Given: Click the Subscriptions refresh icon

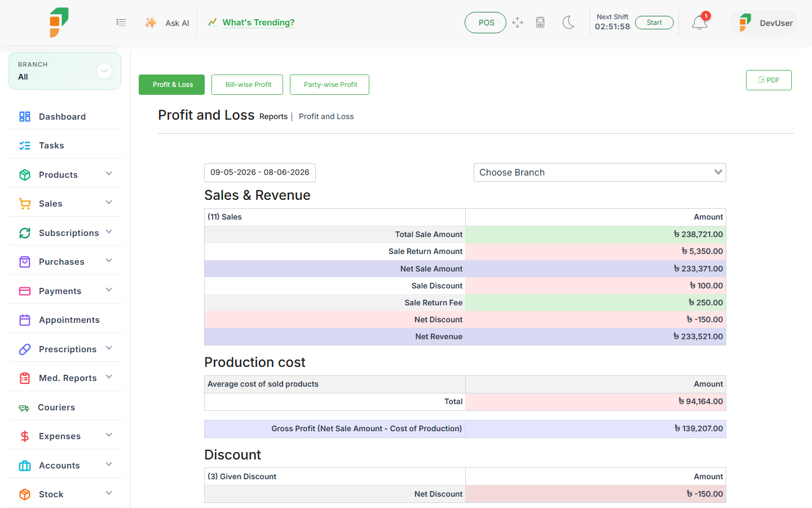Looking at the screenshot, I should click(25, 233).
